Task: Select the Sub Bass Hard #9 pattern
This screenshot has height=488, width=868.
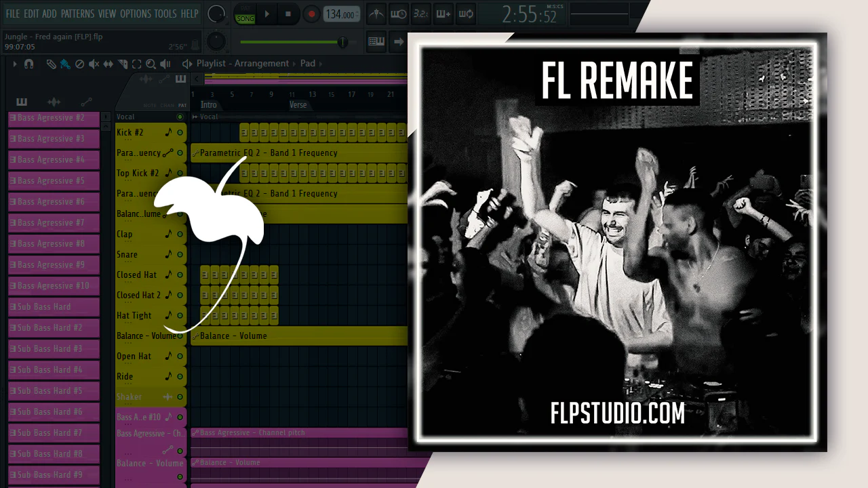Action: coord(54,475)
